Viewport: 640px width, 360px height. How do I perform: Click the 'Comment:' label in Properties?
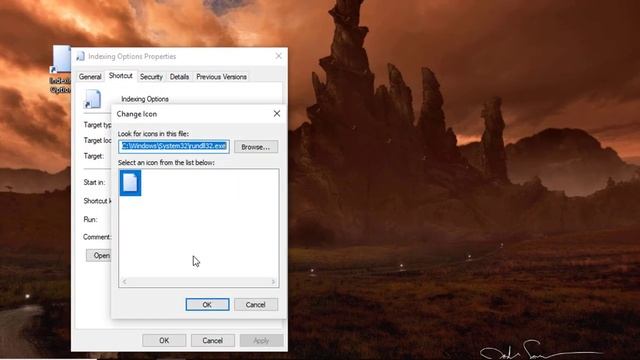pyautogui.click(x=97, y=237)
